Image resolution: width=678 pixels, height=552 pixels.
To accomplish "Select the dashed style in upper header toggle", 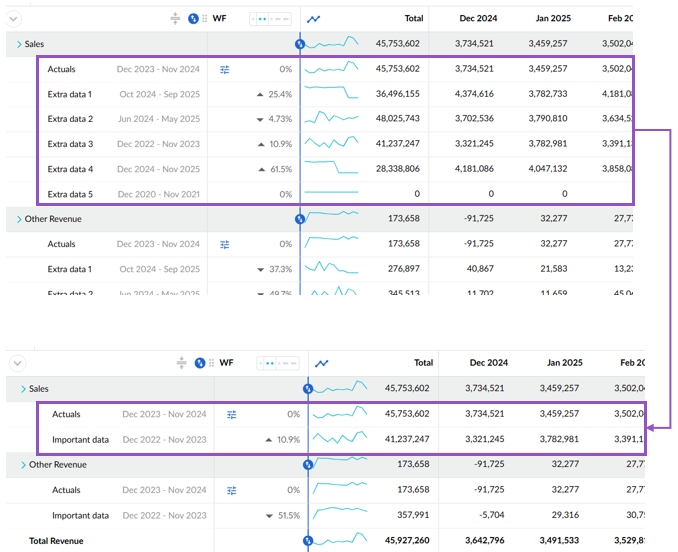I will coord(281,19).
